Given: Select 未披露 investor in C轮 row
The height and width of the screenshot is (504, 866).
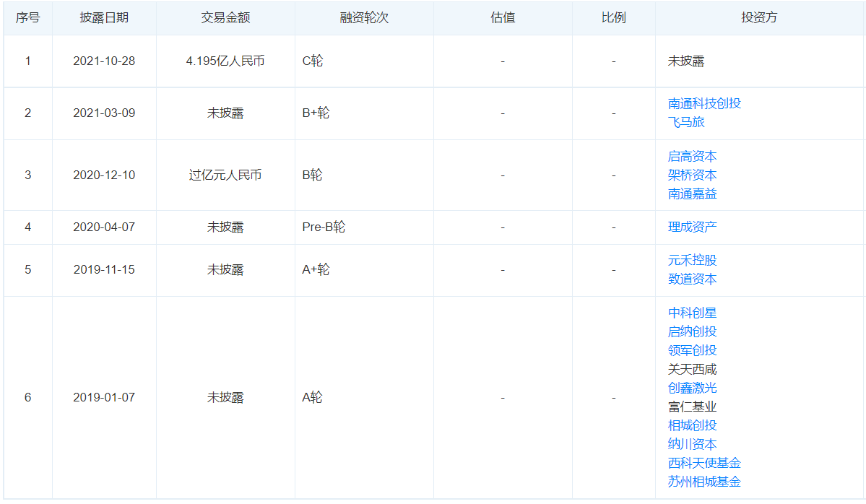Looking at the screenshot, I should (686, 61).
